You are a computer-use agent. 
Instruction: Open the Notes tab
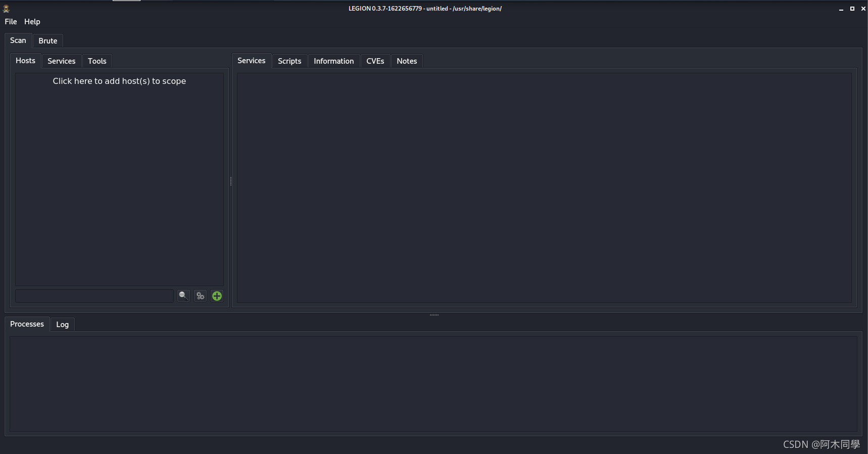(407, 61)
